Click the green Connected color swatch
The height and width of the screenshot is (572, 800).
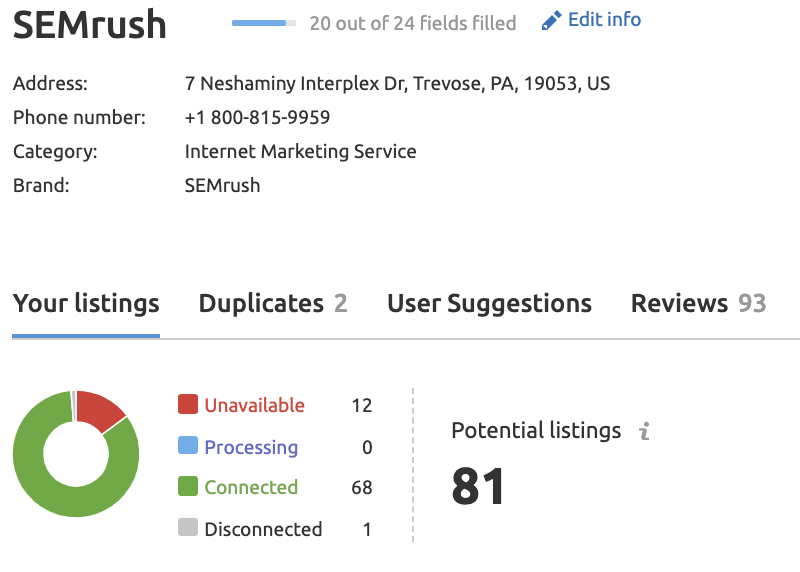188,486
